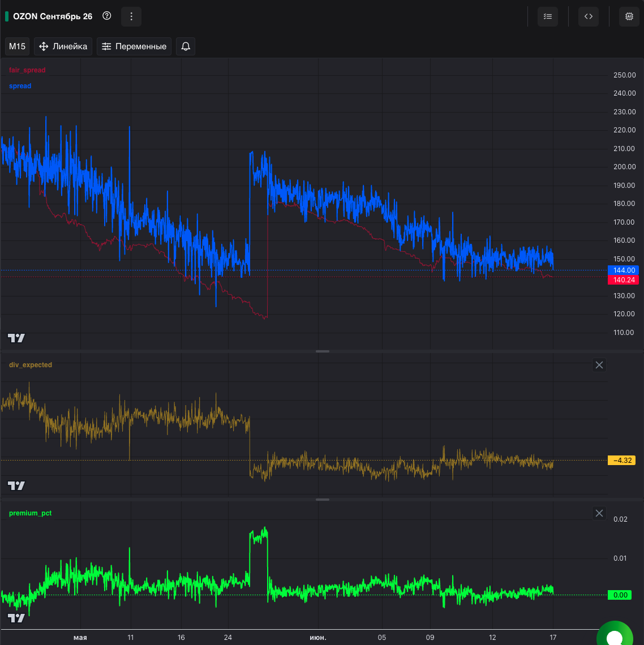Image resolution: width=644 pixels, height=645 pixels.
Task: Click the 110.00 price axis label
Action: (624, 332)
